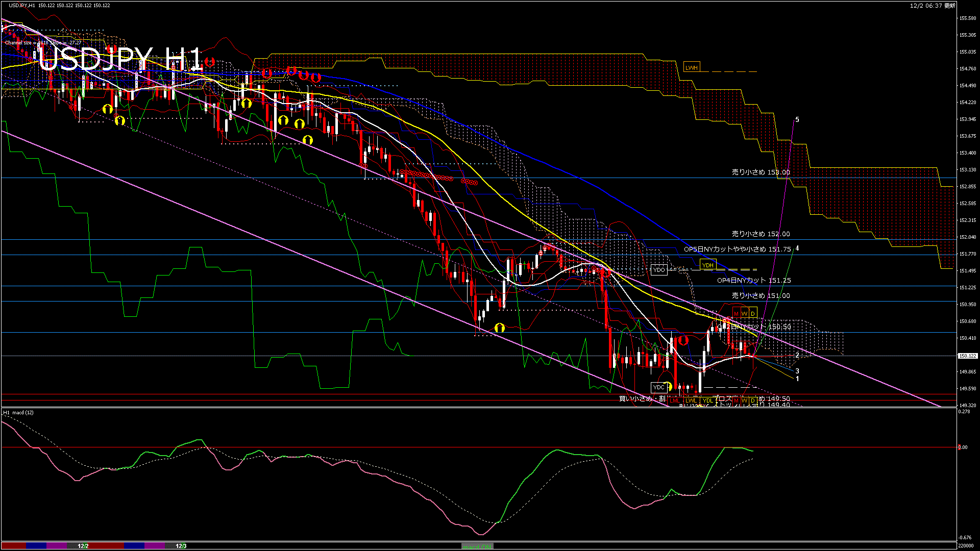Click the 12/2 date marker on timeline
980x551 pixels.
pos(83,546)
